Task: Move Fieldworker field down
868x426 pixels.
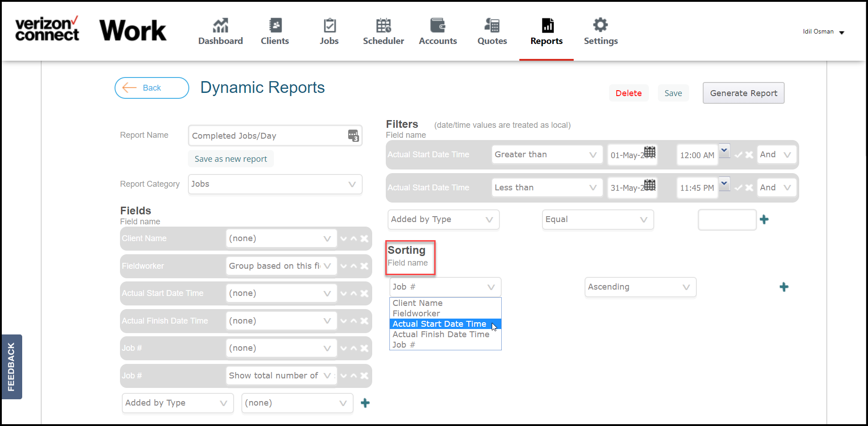Action: (344, 266)
